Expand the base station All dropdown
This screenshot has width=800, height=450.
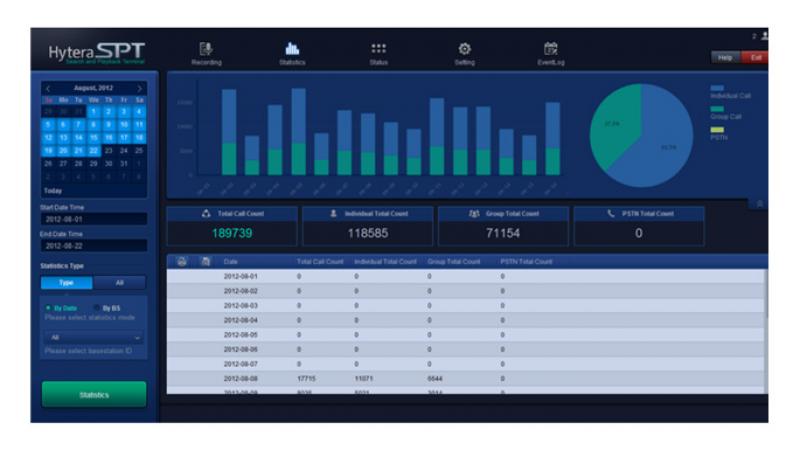click(94, 337)
